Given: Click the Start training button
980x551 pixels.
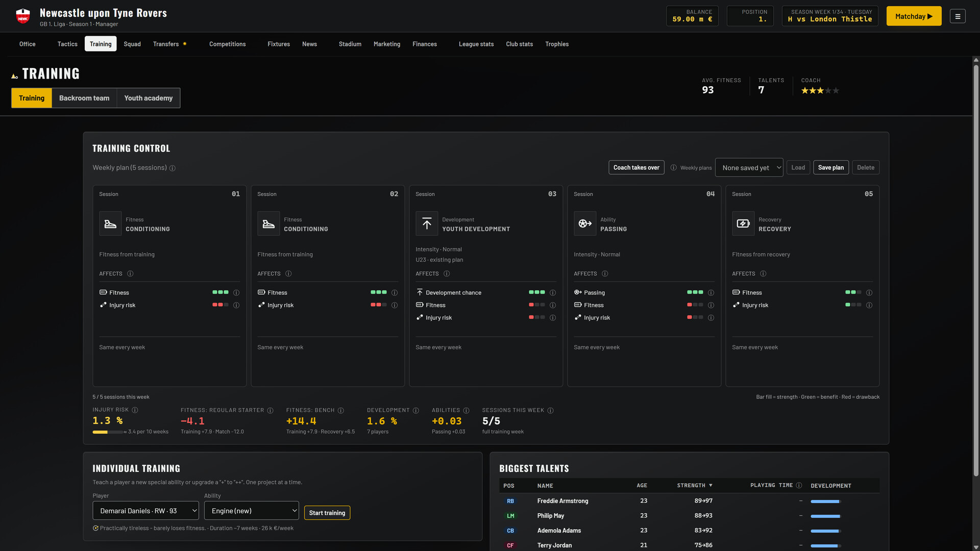Looking at the screenshot, I should [327, 513].
